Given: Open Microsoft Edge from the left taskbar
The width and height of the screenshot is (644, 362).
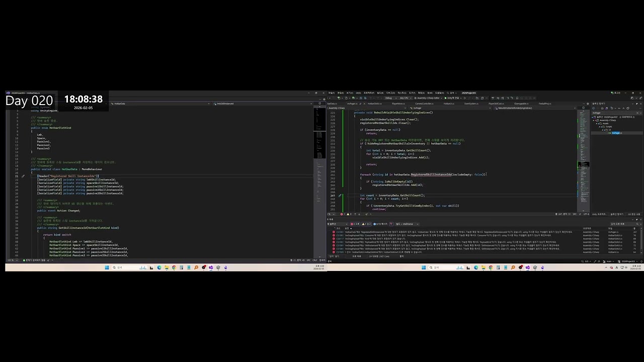Looking at the screenshot, I should 159,267.
